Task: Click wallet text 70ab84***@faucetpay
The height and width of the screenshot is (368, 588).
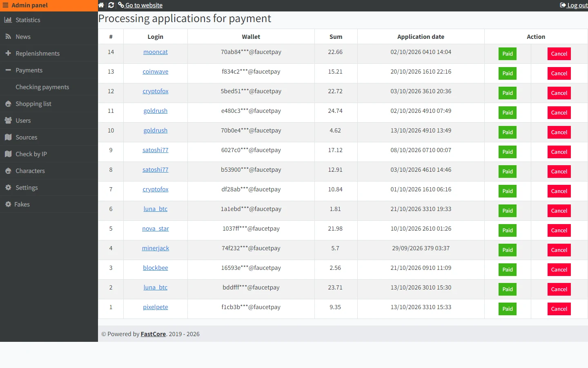Action: pos(251,52)
